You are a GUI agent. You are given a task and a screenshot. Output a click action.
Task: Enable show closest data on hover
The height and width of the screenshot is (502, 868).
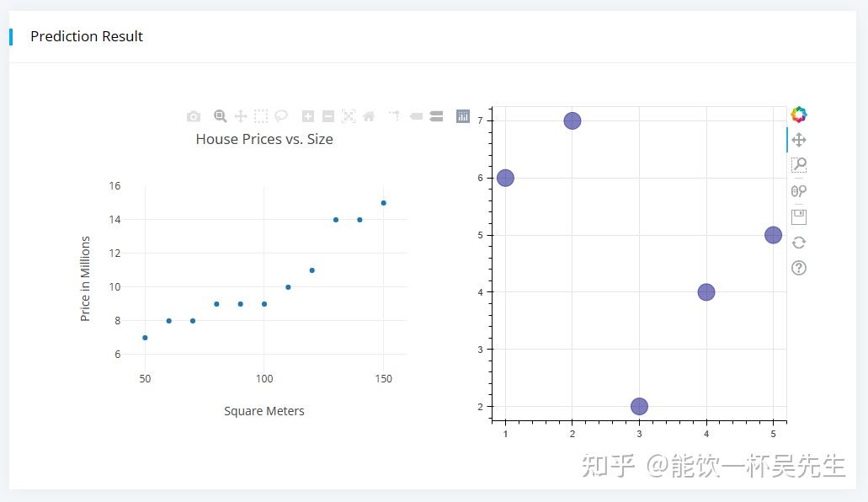[416, 116]
